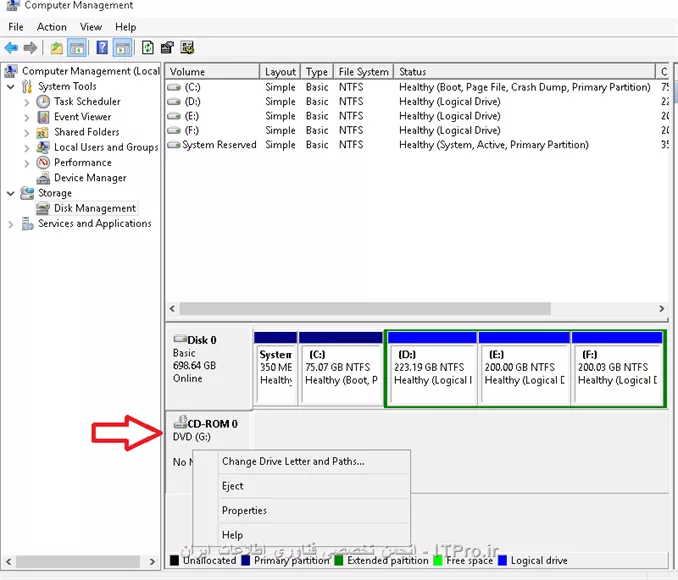Click the System Tools wrench icon
Image resolution: width=678 pixels, height=580 pixels.
coord(27,87)
